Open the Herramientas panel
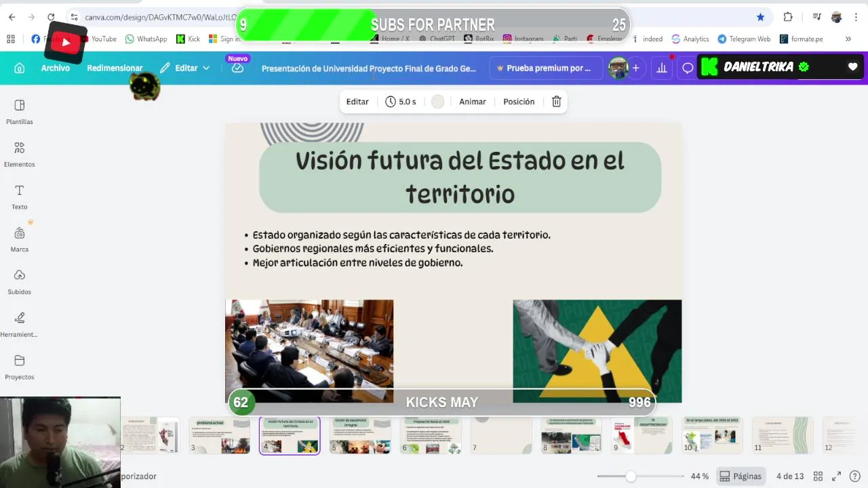The width and height of the screenshot is (868, 488). pos(19,325)
